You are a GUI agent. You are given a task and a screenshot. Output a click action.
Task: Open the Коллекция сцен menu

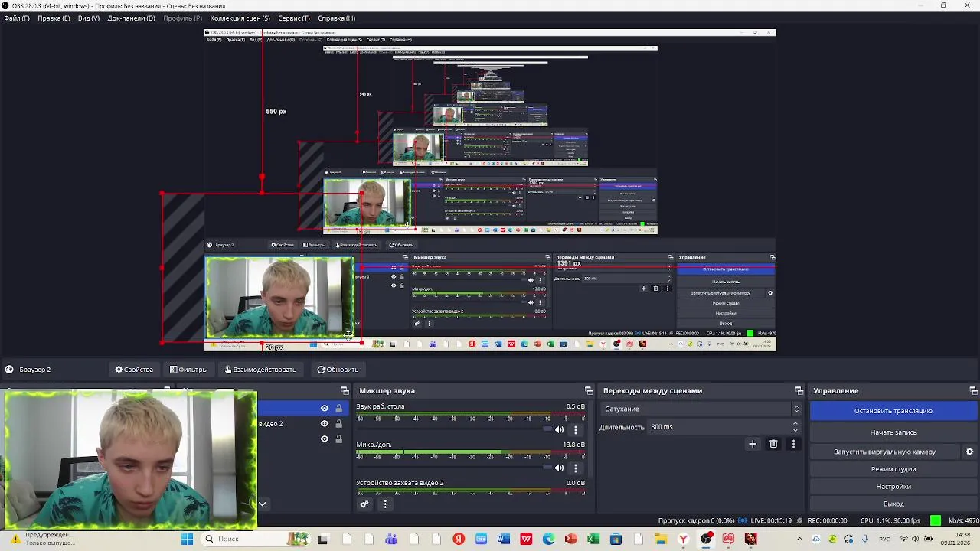[x=240, y=18]
